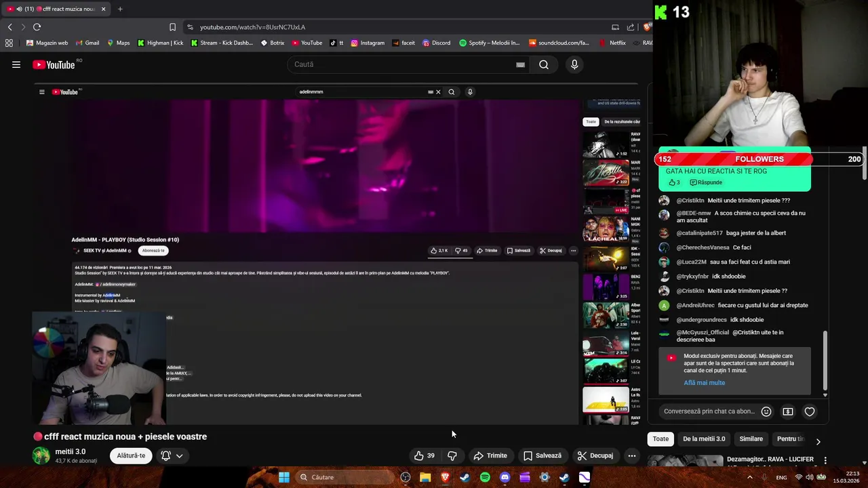Open more actions three-dot menu under video
The width and height of the screenshot is (868, 488).
[x=632, y=455]
